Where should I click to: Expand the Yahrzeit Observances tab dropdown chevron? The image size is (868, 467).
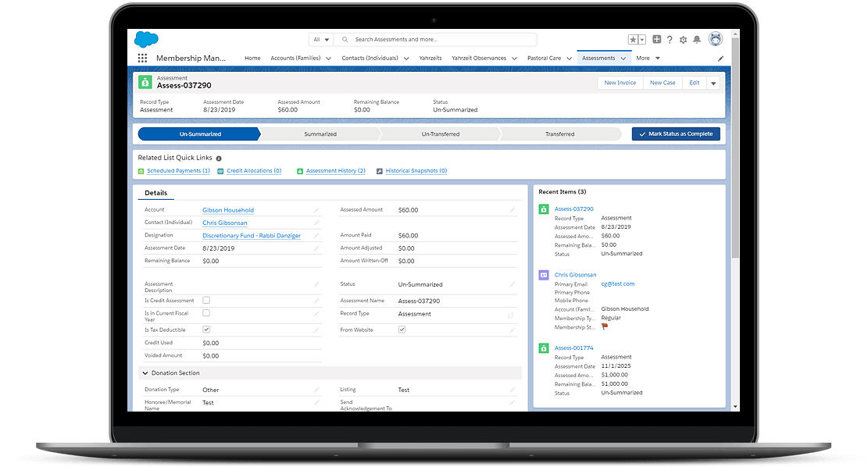pos(514,59)
